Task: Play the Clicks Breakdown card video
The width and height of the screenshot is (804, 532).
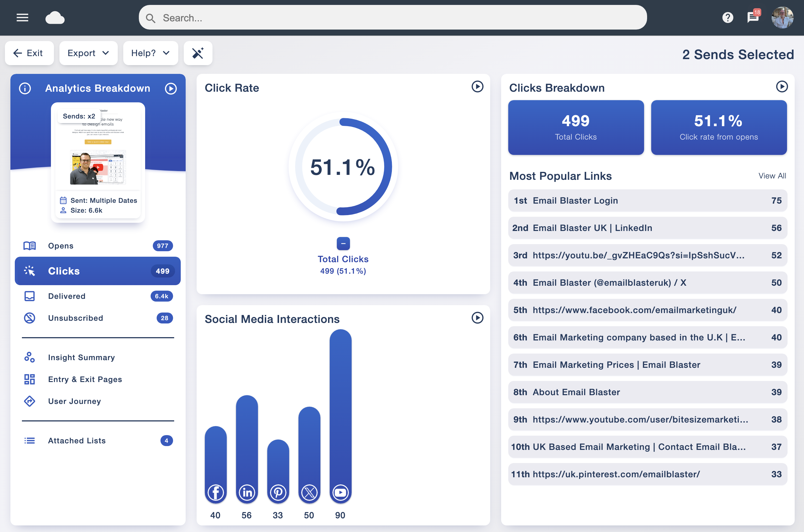Action: point(782,86)
